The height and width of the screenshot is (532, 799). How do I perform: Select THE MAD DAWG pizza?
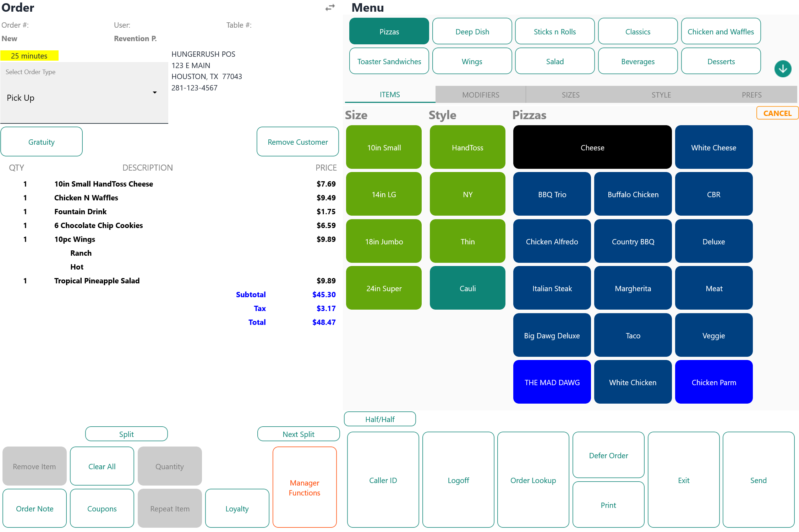pyautogui.click(x=552, y=382)
